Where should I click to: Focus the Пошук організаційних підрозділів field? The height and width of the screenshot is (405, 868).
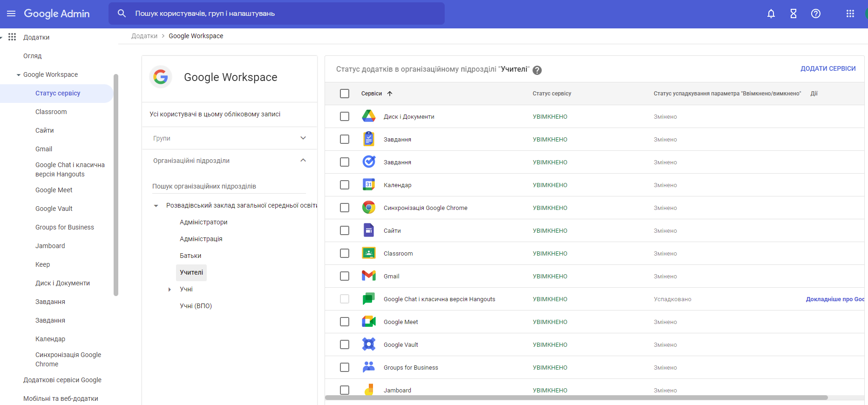click(229, 186)
